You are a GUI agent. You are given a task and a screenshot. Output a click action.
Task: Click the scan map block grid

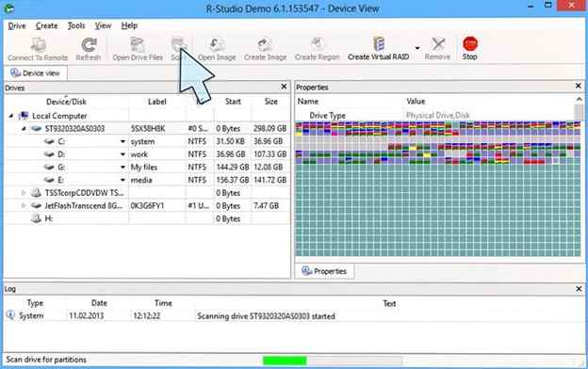pos(437,189)
